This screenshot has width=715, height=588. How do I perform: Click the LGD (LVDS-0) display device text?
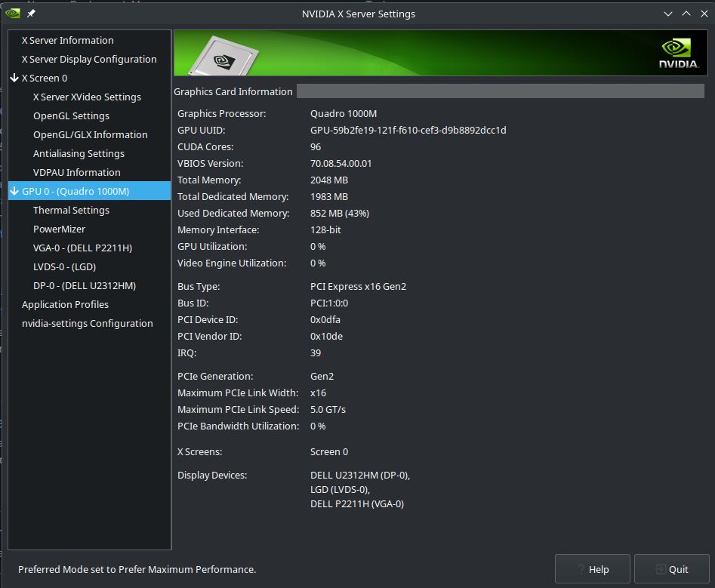[x=340, y=490]
